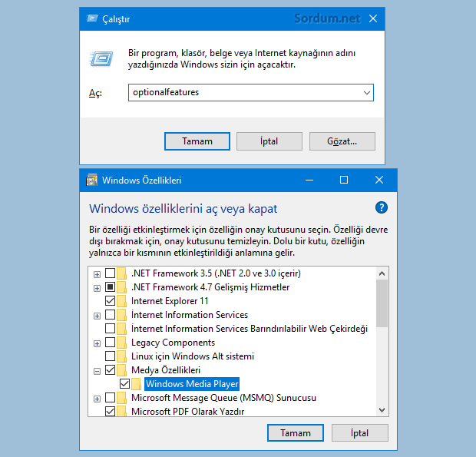Viewport: 476px width, 457px height.
Task: Click the Windows Özellikleri title bar icon
Action: click(91, 180)
